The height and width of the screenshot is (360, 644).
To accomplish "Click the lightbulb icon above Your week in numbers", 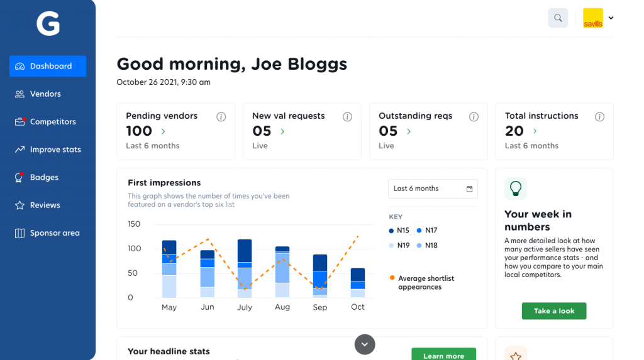I will [x=516, y=188].
